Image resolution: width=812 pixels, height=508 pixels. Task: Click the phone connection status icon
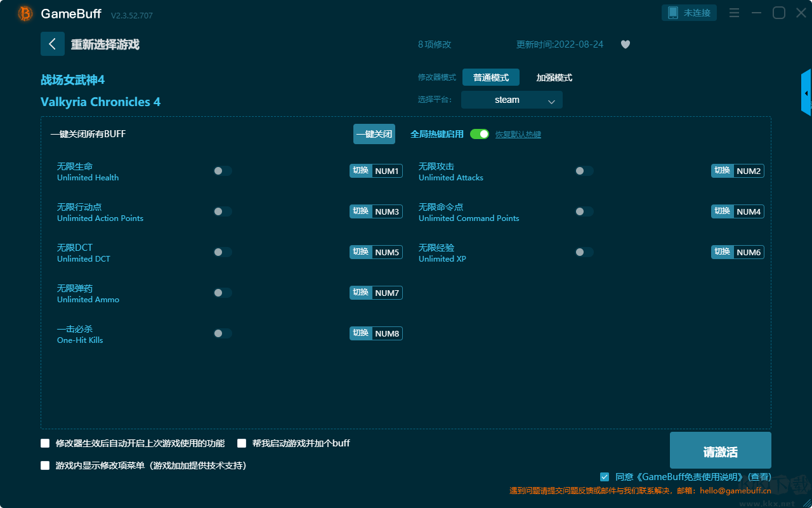tap(673, 13)
